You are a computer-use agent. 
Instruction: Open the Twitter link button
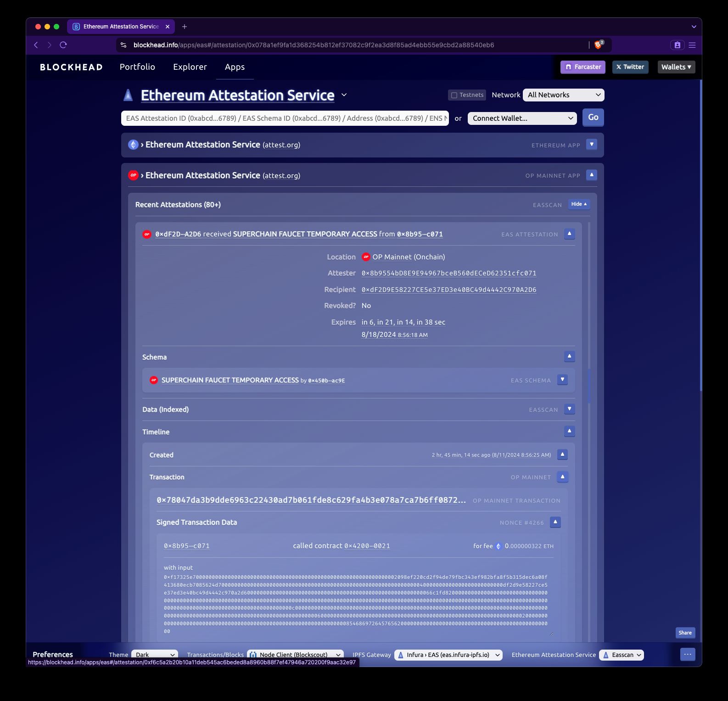pos(630,67)
